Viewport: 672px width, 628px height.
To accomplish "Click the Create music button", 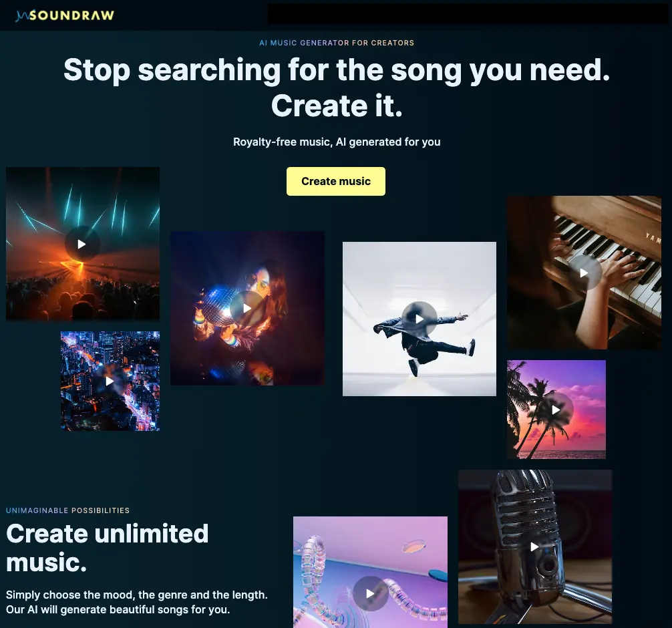I will tap(335, 181).
